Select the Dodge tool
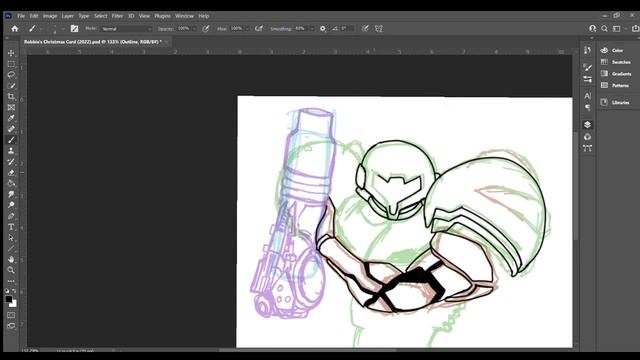The height and width of the screenshot is (360, 640). click(11, 205)
